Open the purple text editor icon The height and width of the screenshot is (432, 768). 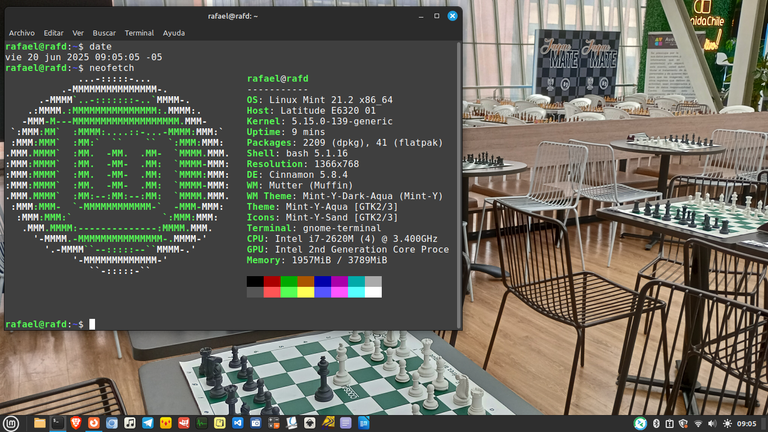pos(346,423)
